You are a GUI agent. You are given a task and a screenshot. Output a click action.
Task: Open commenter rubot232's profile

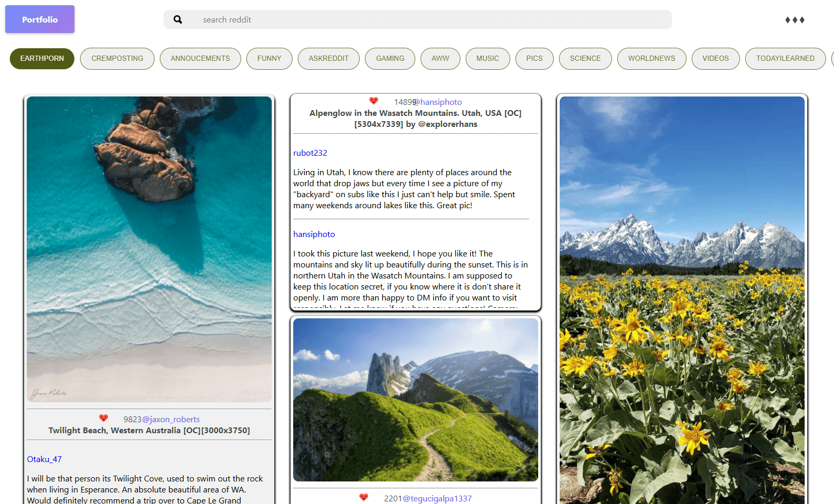point(310,153)
